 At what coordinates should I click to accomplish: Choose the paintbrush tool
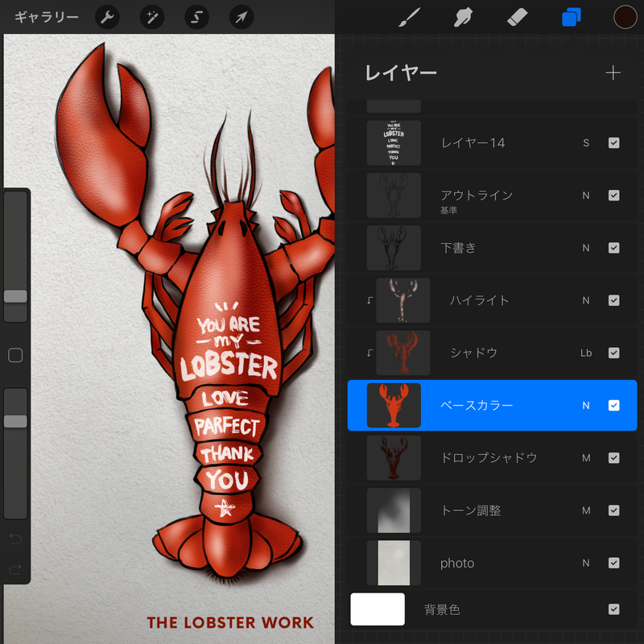(410, 17)
